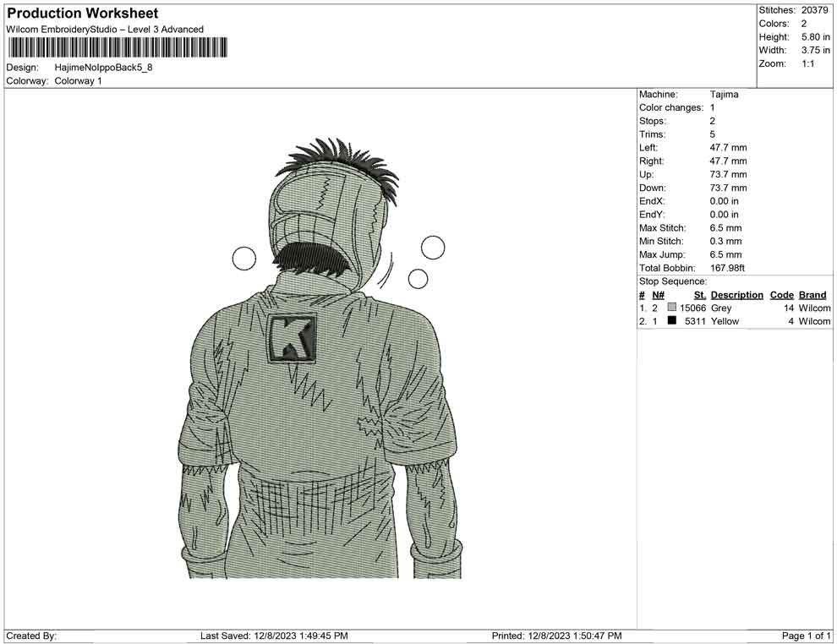
Task: Click the Created By footer label
Action: point(31,636)
